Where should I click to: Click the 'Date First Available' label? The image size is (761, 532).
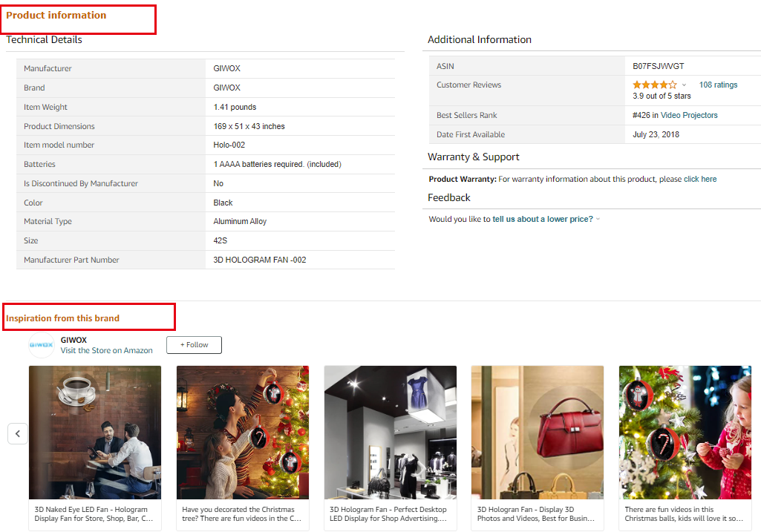(x=470, y=134)
